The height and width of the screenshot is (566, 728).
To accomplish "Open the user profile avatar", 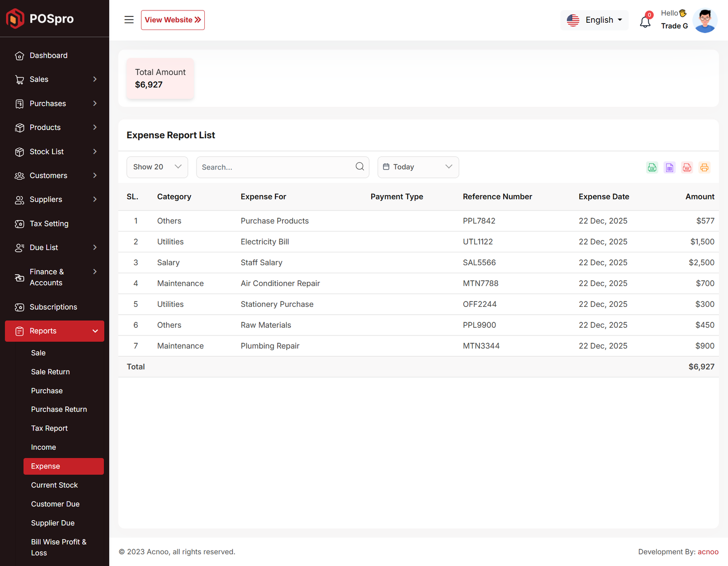I will (704, 20).
